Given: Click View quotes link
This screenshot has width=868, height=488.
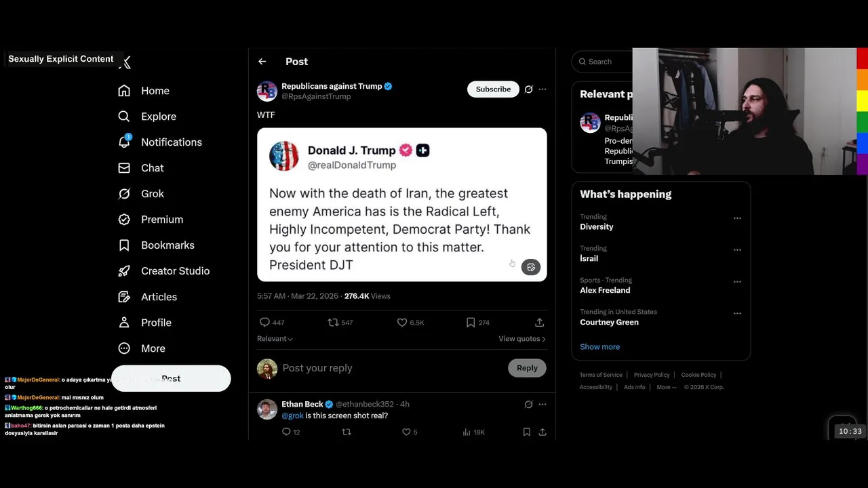Looking at the screenshot, I should 521,339.
